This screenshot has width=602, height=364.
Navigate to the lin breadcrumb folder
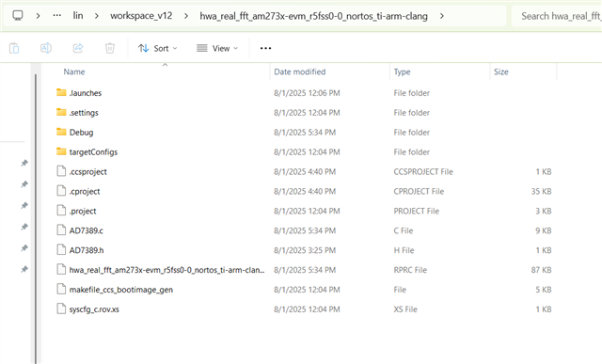[78, 16]
